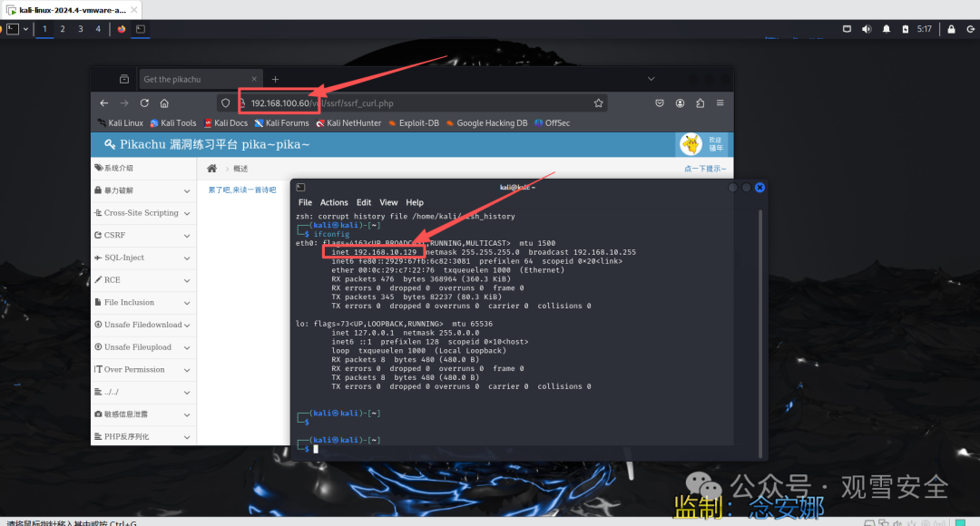Image resolution: width=980 pixels, height=526 pixels.
Task: Bookmark page with the star icon
Action: (598, 103)
